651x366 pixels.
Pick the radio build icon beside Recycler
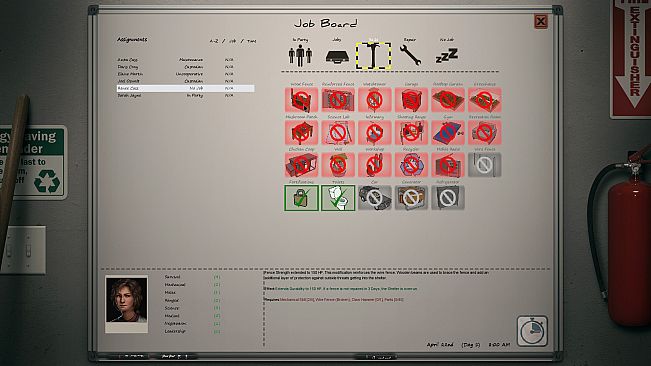[x=448, y=165]
